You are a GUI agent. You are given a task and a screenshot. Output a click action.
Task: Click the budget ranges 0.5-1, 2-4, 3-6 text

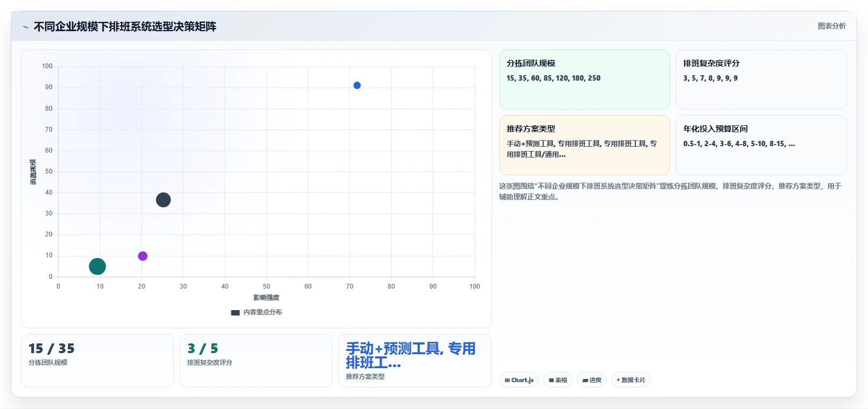coord(739,143)
